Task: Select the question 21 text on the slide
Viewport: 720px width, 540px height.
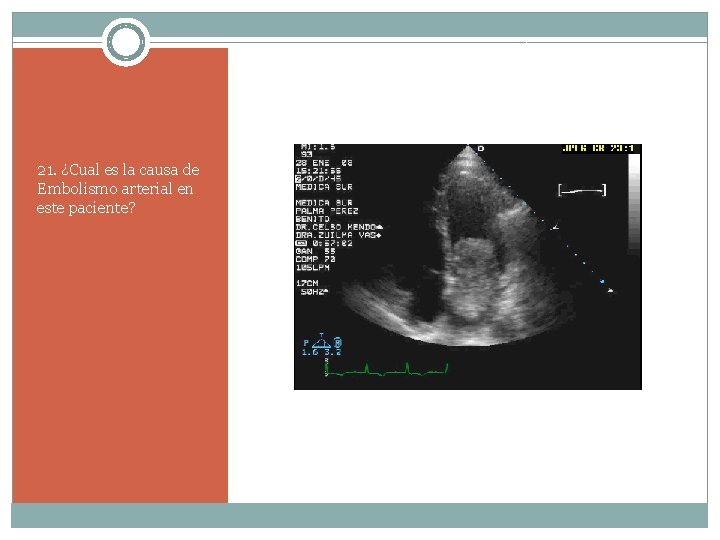Action: point(118,189)
